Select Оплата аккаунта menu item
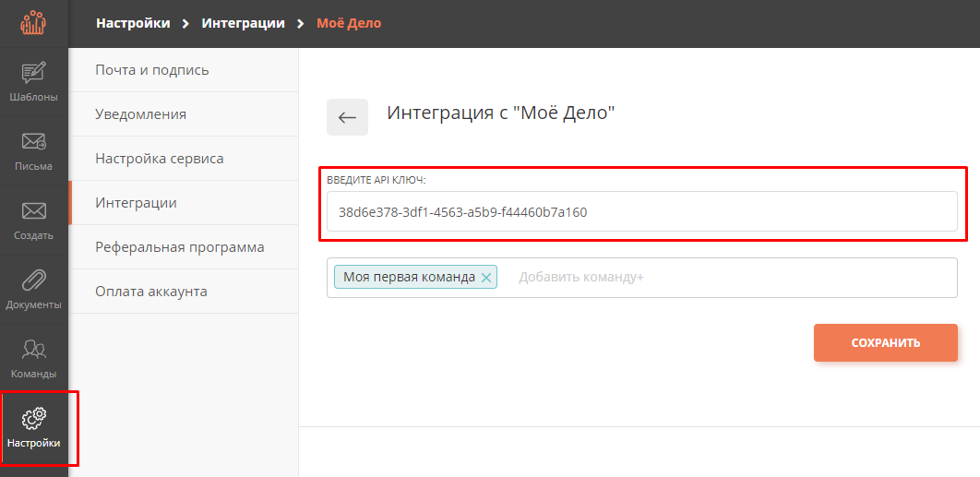The image size is (980, 477). tap(183, 292)
